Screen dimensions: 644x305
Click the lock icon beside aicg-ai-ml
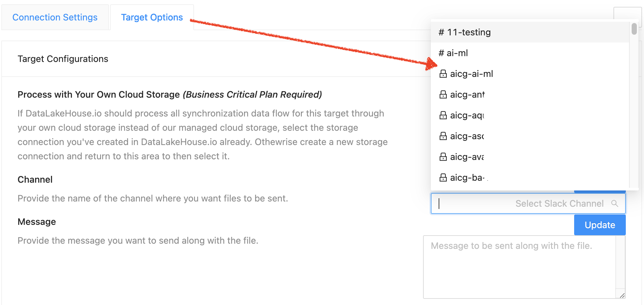[443, 74]
